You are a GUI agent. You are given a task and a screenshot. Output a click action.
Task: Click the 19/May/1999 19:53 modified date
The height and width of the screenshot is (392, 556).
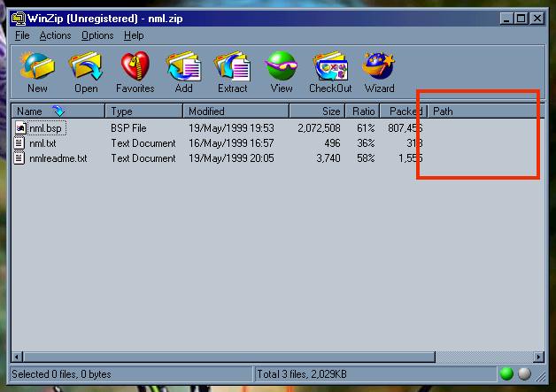[x=231, y=128]
